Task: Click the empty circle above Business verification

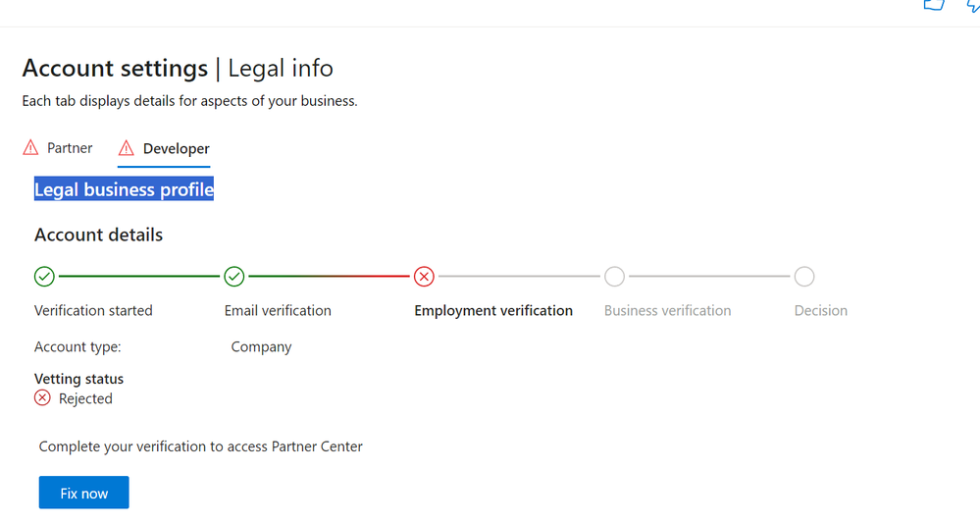Action: click(614, 277)
